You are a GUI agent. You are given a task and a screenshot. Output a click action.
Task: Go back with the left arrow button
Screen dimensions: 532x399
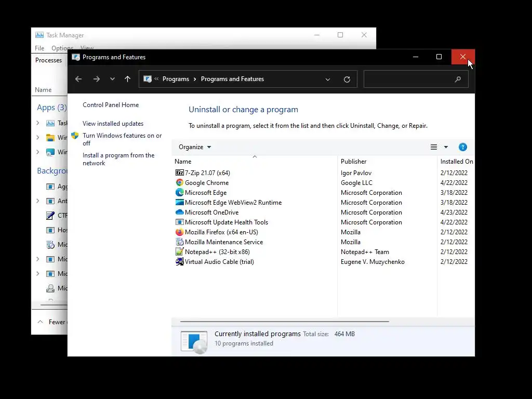[78, 79]
